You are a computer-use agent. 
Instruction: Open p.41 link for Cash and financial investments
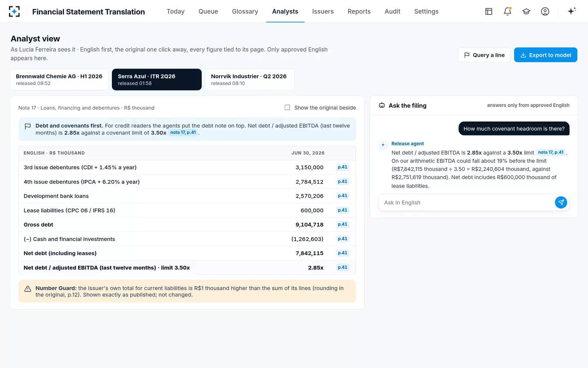point(343,239)
